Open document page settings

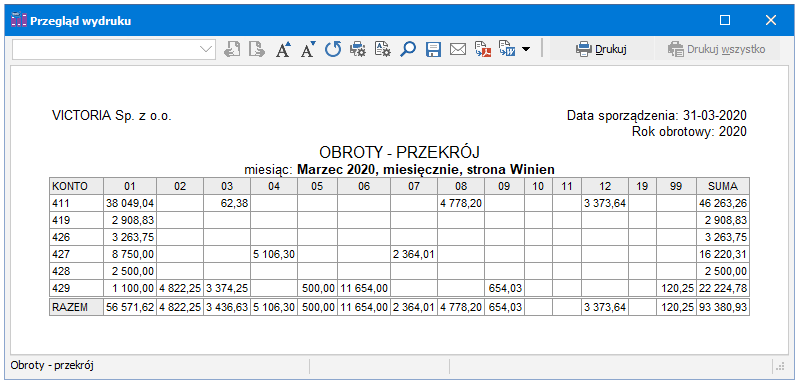pos(383,49)
